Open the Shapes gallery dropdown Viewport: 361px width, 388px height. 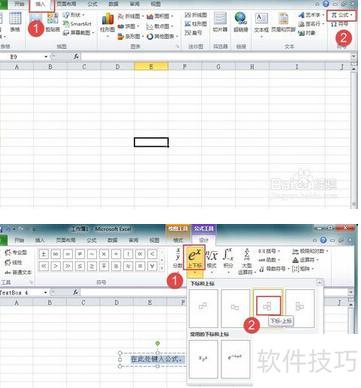(x=73, y=15)
